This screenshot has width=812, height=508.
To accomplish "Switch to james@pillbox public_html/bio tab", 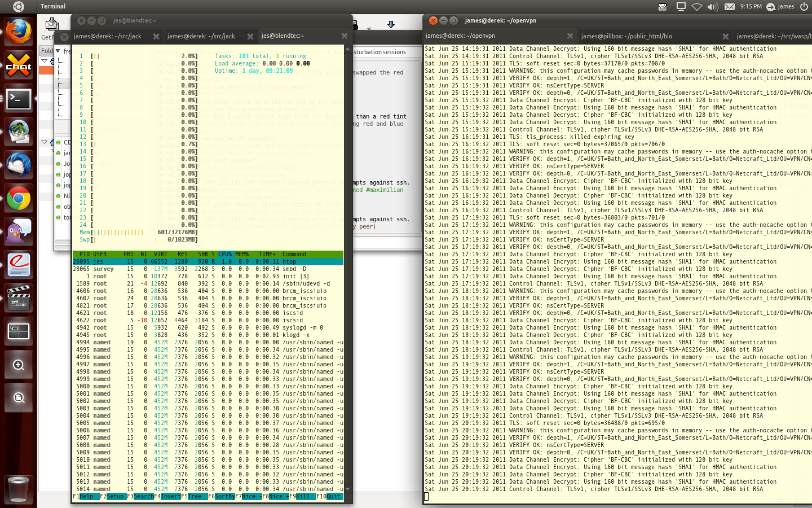I will pos(626,36).
